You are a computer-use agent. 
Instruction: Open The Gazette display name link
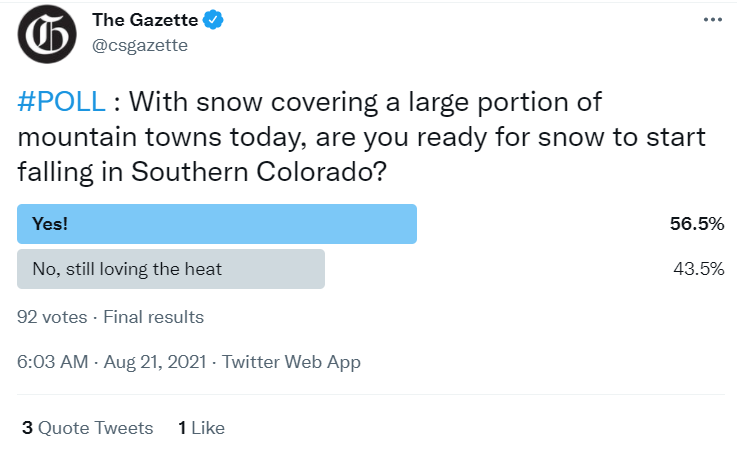[x=145, y=19]
